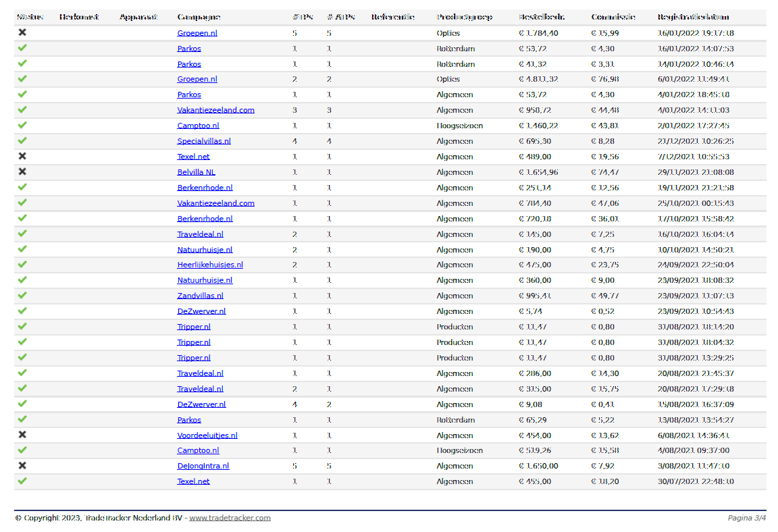Select the checkmark for Tripper.nl at 13:29:25
Screen dimensions: 778x532
(22, 357)
